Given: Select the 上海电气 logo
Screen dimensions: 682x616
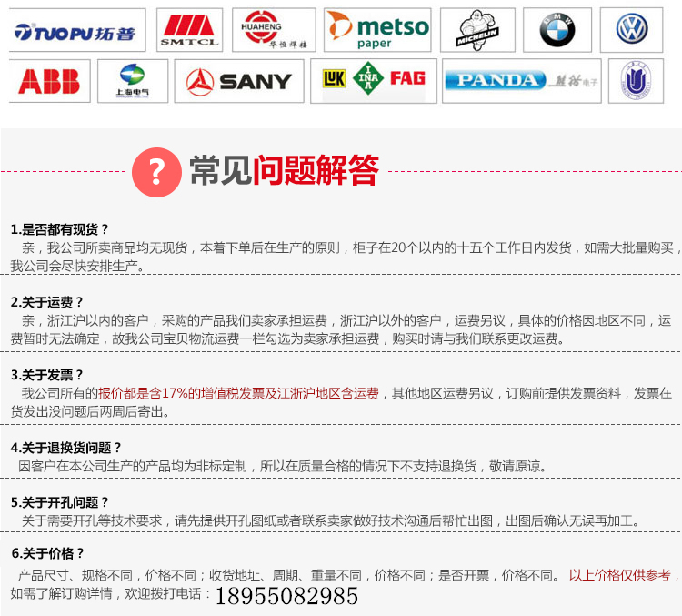Looking at the screenshot, I should (x=133, y=81).
